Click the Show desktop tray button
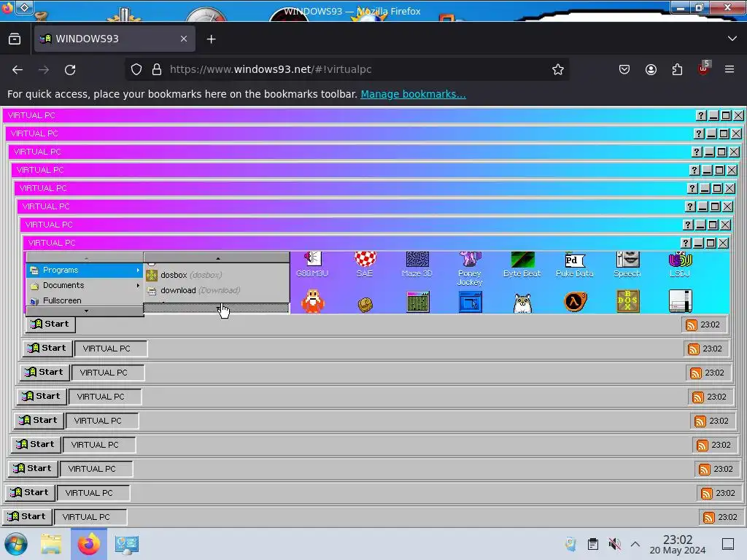This screenshot has width=747, height=560. (x=728, y=544)
